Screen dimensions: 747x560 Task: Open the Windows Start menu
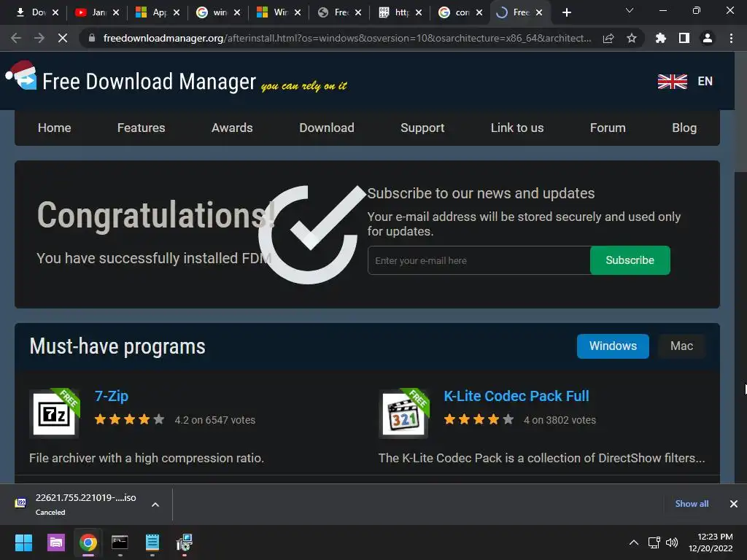23,542
